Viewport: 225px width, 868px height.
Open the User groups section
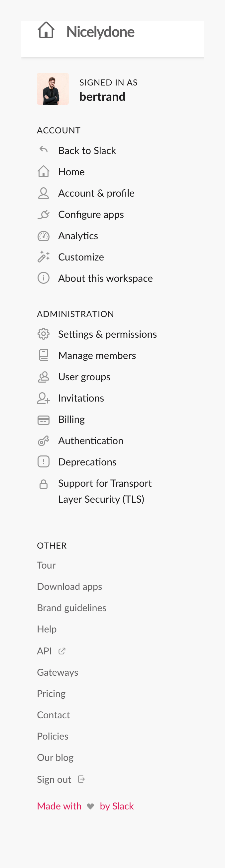(84, 377)
